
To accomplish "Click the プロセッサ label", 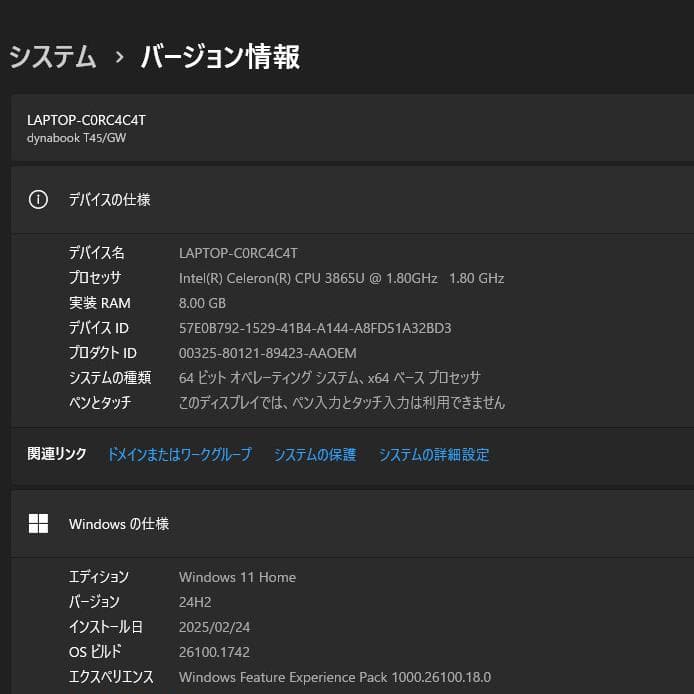I will [x=95, y=278].
